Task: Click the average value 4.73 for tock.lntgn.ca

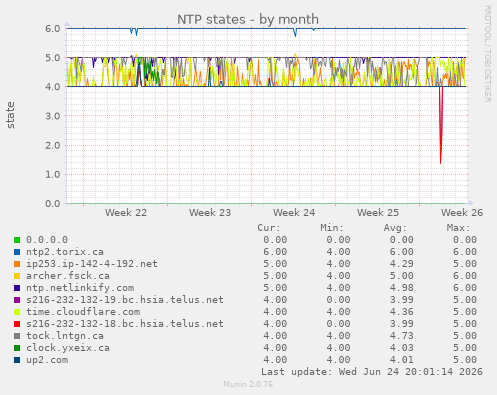Action: 402,336
